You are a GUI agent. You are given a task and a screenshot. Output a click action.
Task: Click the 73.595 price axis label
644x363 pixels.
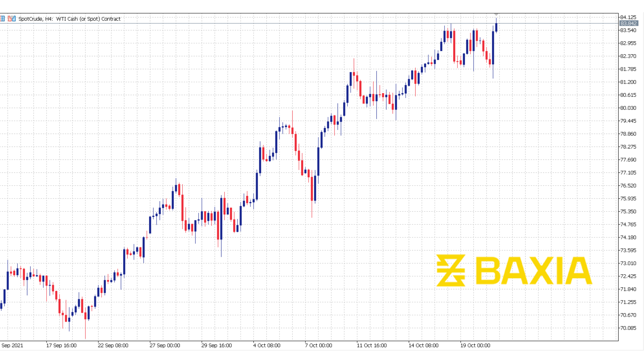pyautogui.click(x=628, y=250)
